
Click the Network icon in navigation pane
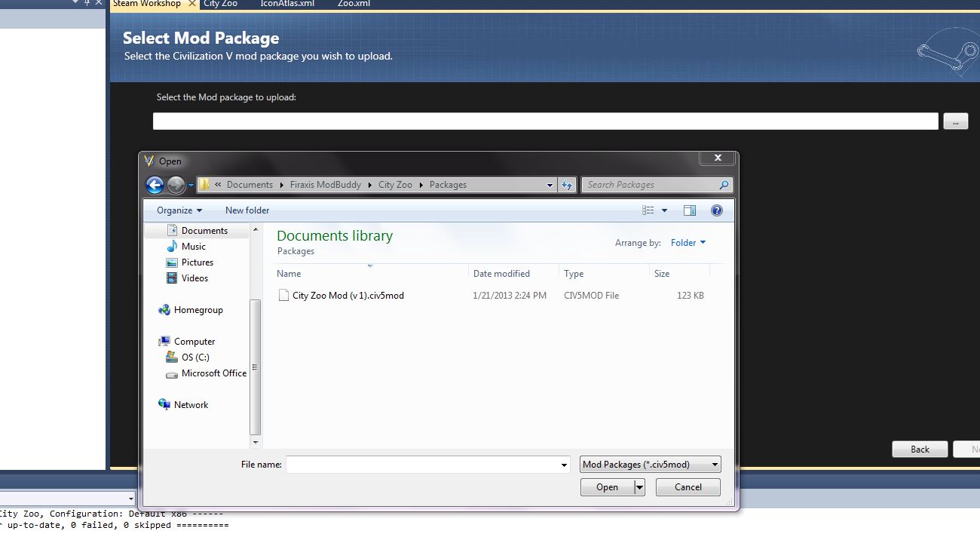pos(164,405)
